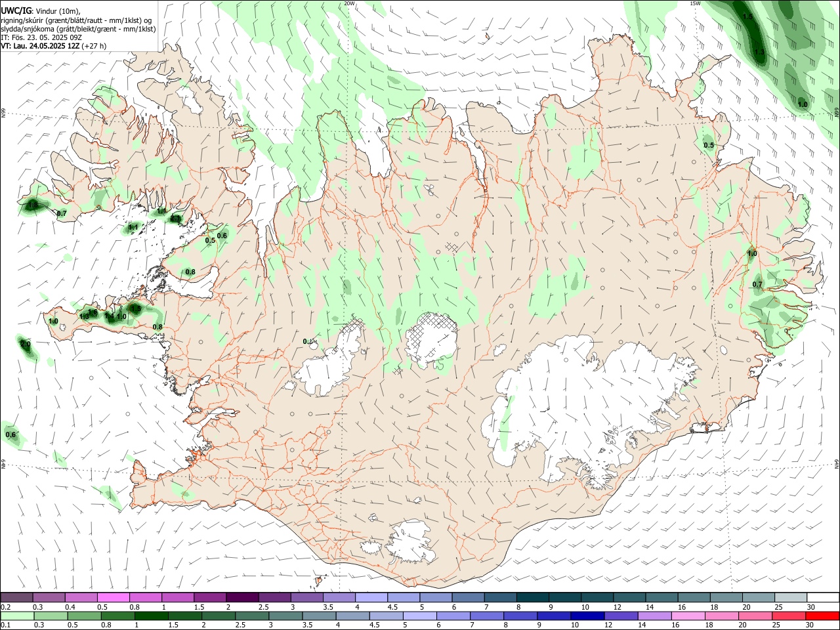This screenshot has width=840, height=630.
Task: Pick the slate blue 6 snow swatch
Action: pos(467,598)
